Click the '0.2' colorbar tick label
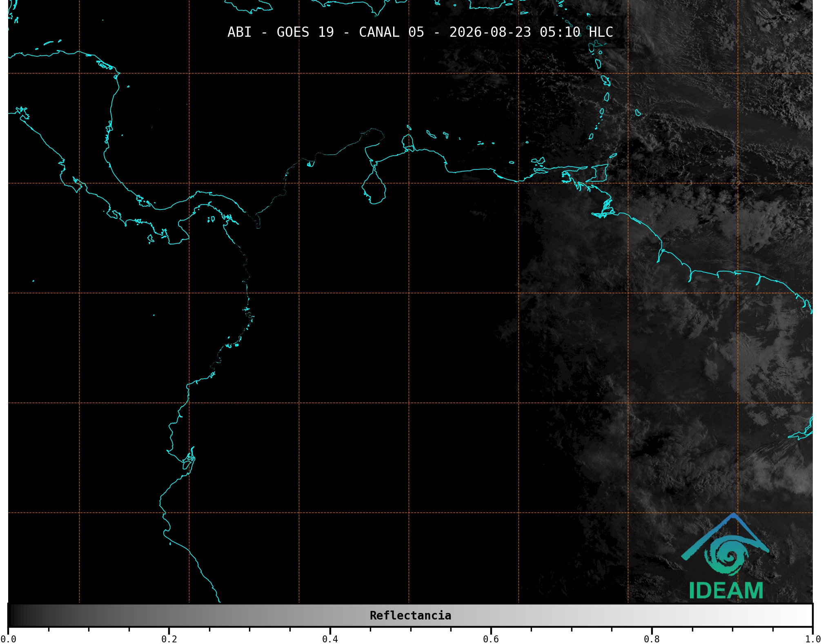821x644 pixels. pyautogui.click(x=169, y=639)
